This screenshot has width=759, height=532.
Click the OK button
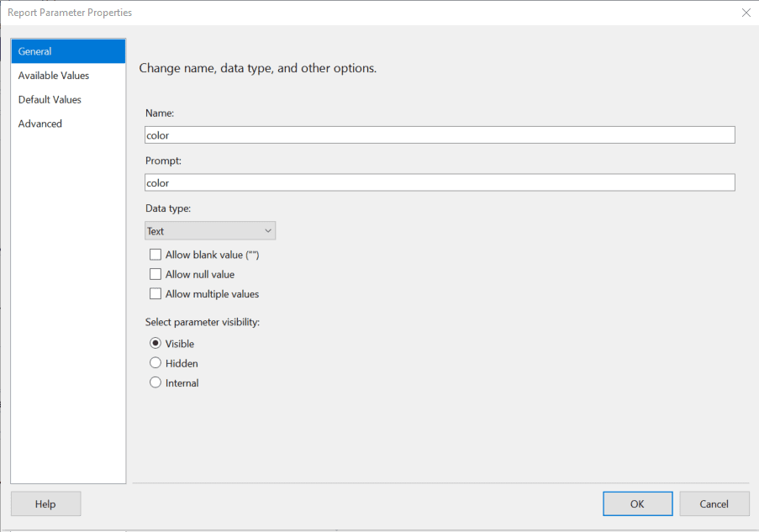click(637, 504)
